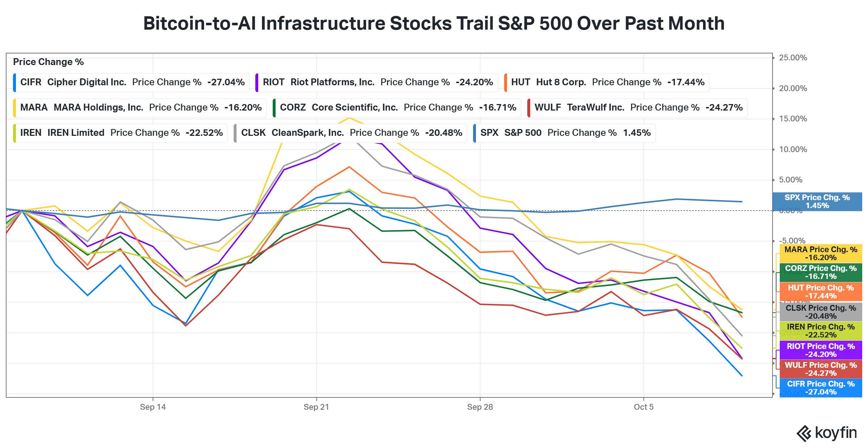Click the Sep 21 date axis marker

coord(316,407)
